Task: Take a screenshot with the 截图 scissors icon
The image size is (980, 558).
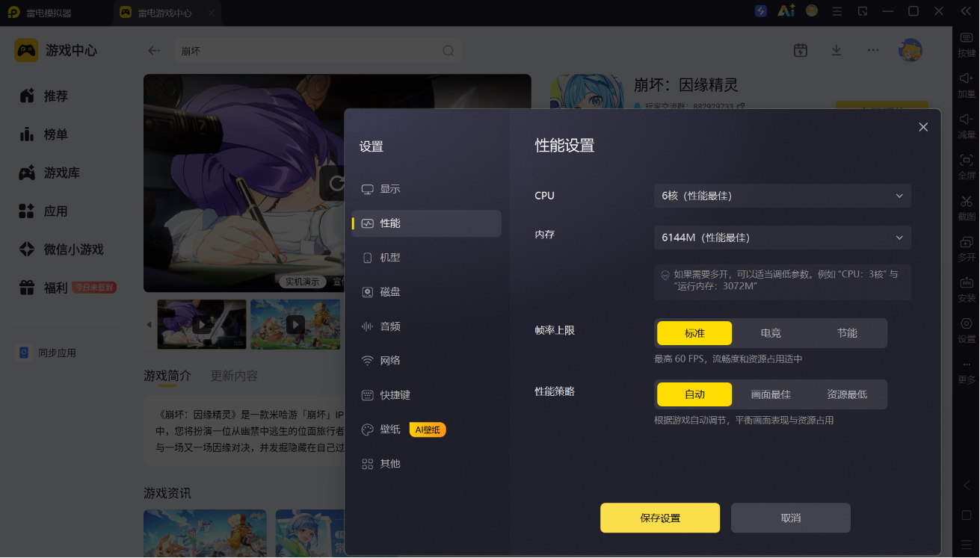Action: click(x=967, y=208)
